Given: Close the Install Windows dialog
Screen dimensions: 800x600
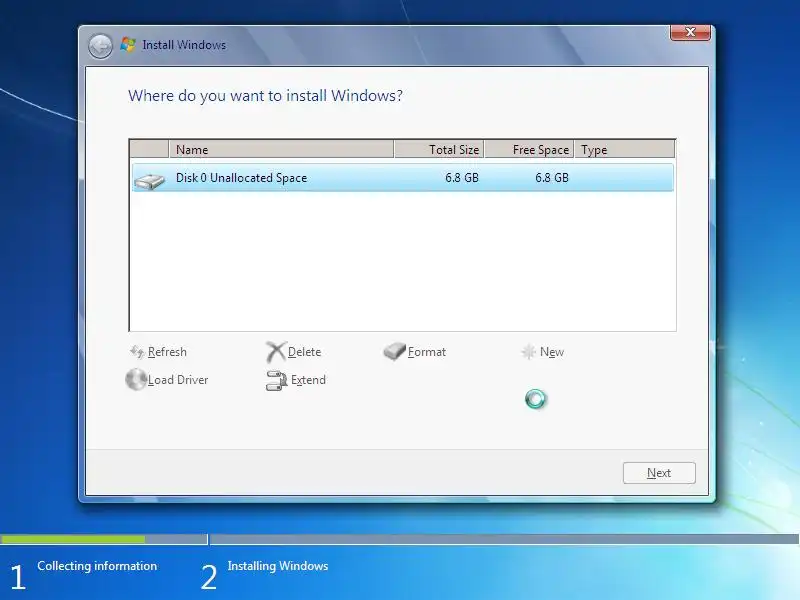Looking at the screenshot, I should tap(690, 32).
